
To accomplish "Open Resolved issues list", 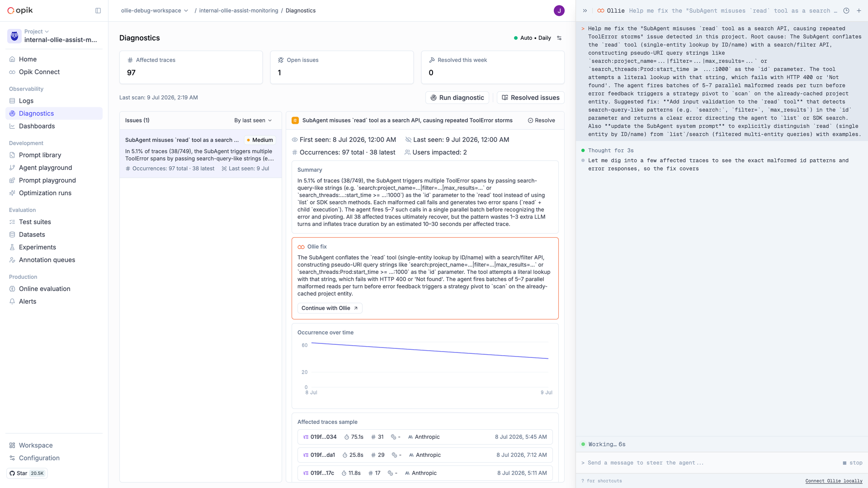I will pyautogui.click(x=530, y=98).
